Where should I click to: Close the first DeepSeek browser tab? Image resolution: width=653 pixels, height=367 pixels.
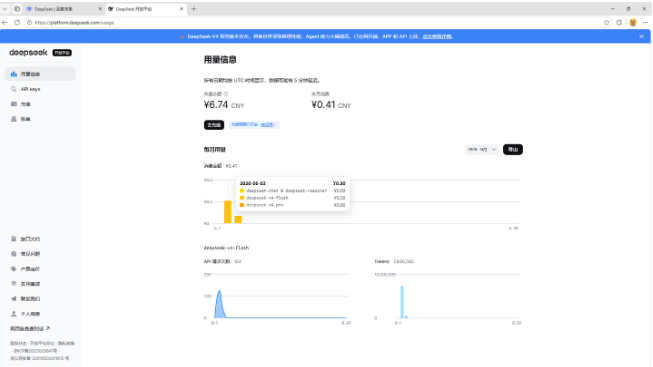(x=100, y=9)
